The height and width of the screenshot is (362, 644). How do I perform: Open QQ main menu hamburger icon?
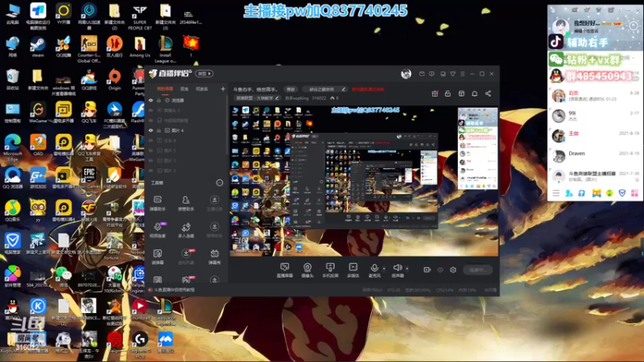click(x=556, y=193)
